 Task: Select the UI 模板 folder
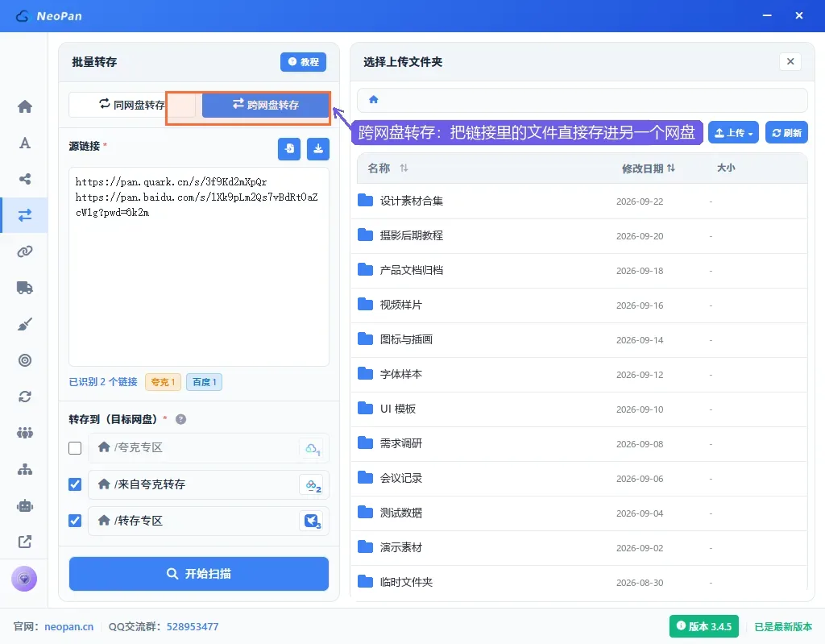point(578,409)
